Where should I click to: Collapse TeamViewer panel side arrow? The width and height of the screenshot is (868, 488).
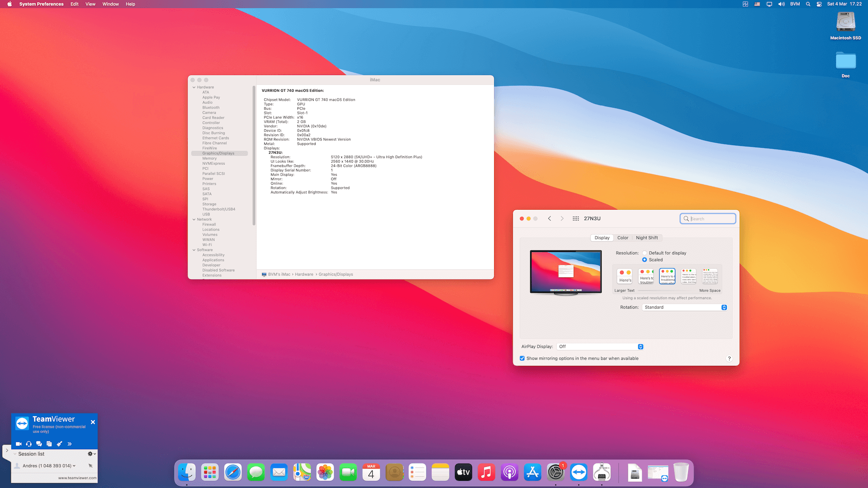[x=7, y=450]
